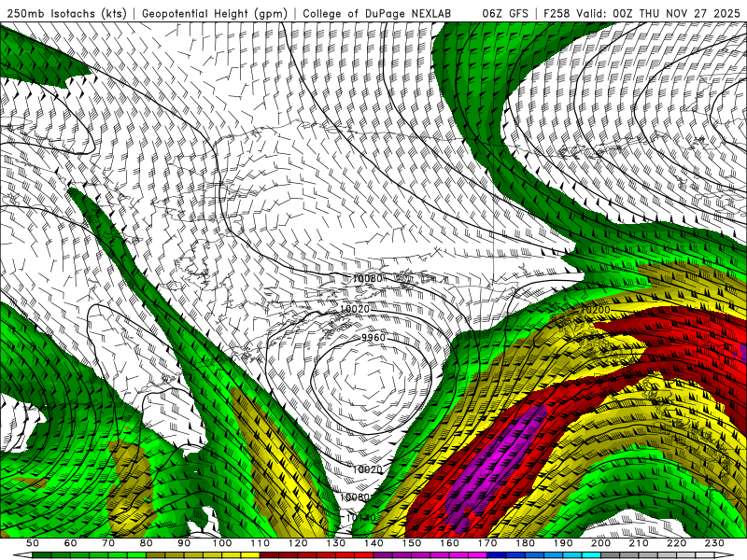This screenshot has height=560, width=747.
Task: Pick the dark purple swatch starting at 140
Action: [384, 555]
